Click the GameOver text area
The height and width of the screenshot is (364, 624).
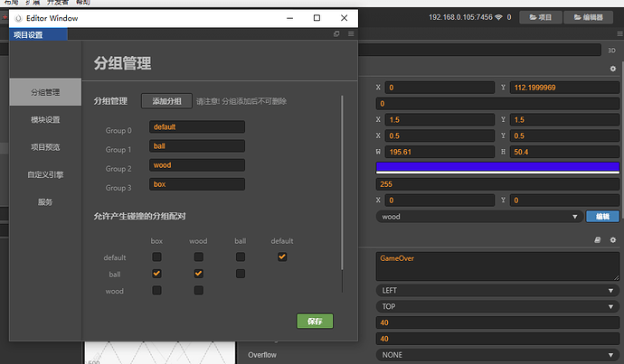[497, 266]
